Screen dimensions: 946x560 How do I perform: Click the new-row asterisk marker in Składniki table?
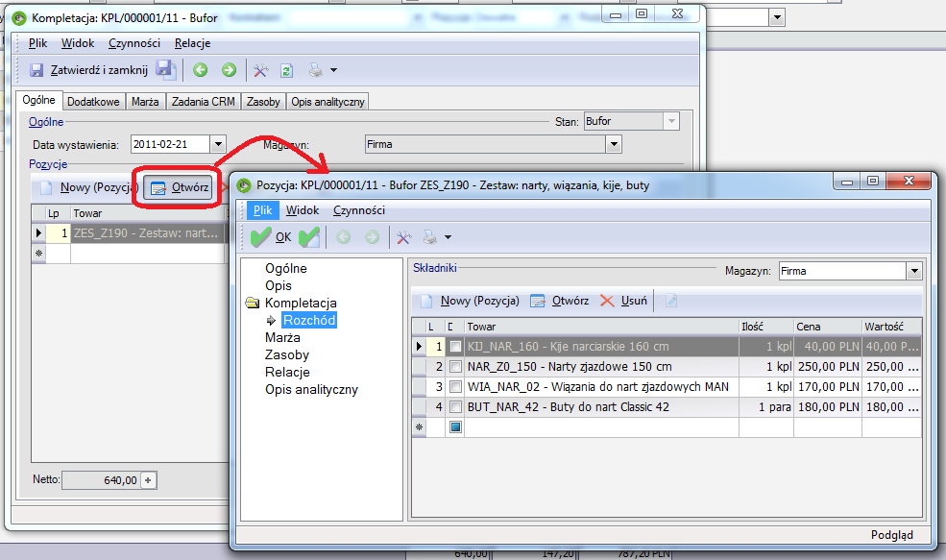pyautogui.click(x=420, y=427)
